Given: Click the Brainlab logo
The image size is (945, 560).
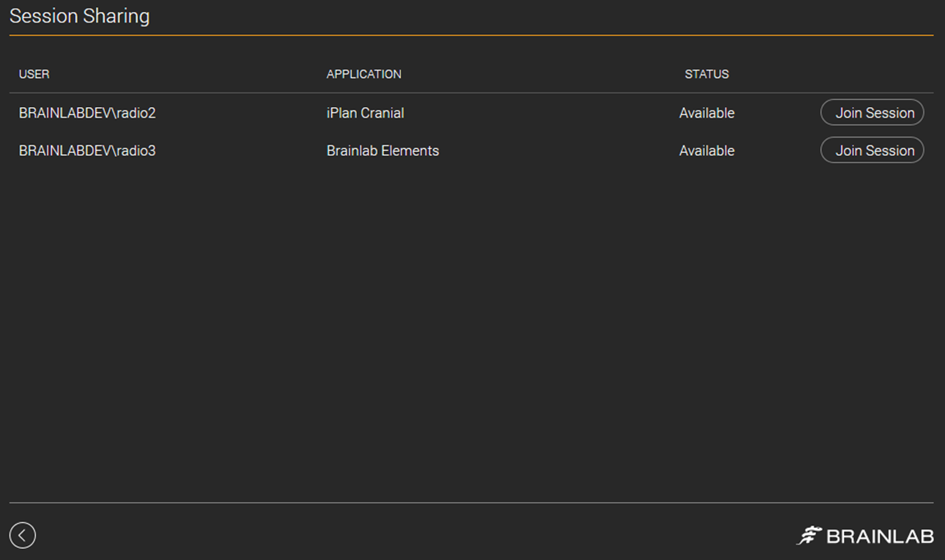Looking at the screenshot, I should (x=865, y=536).
